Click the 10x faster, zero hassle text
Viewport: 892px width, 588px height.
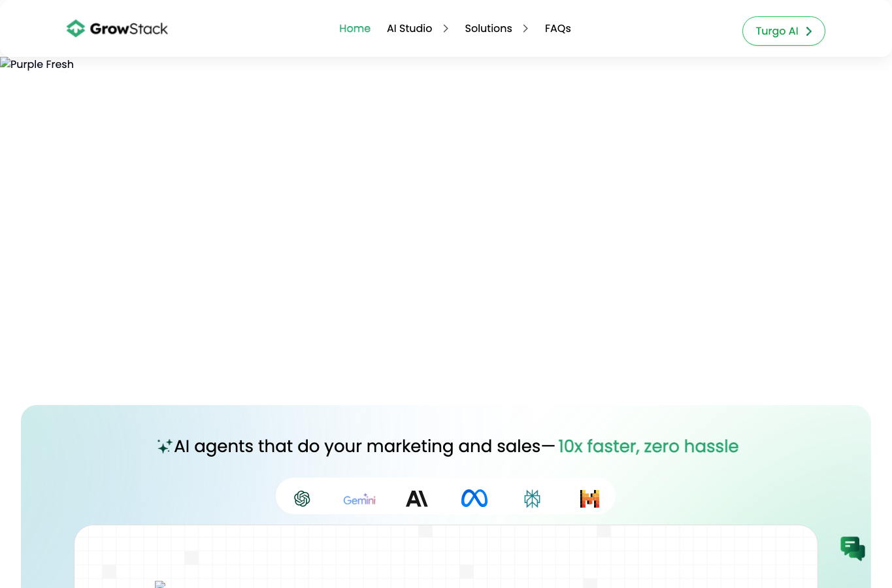[x=648, y=446]
